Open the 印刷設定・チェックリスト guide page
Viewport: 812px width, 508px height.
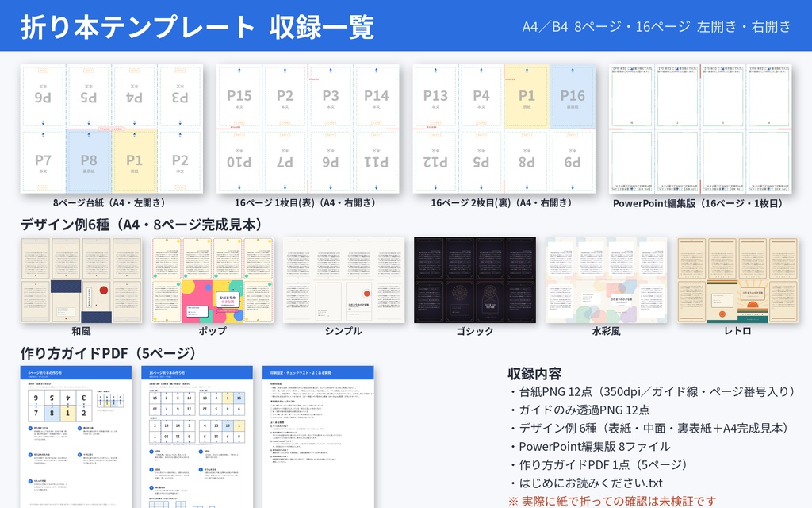click(318, 437)
